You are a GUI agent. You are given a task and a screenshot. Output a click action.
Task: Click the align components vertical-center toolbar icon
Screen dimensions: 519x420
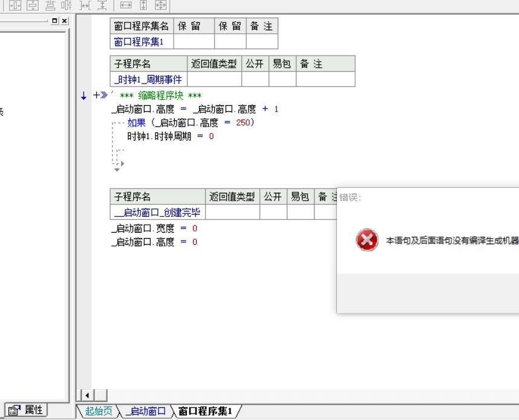50,5
